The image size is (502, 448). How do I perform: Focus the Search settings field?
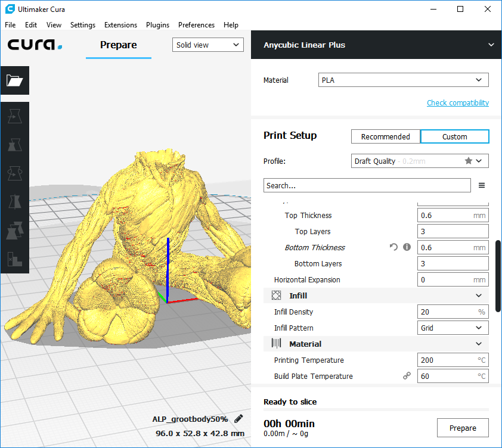(367, 185)
